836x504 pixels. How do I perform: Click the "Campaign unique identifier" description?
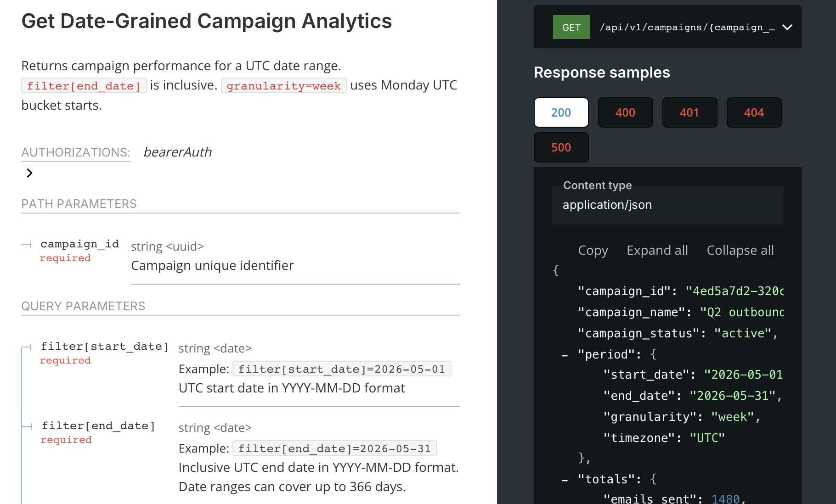click(x=212, y=265)
